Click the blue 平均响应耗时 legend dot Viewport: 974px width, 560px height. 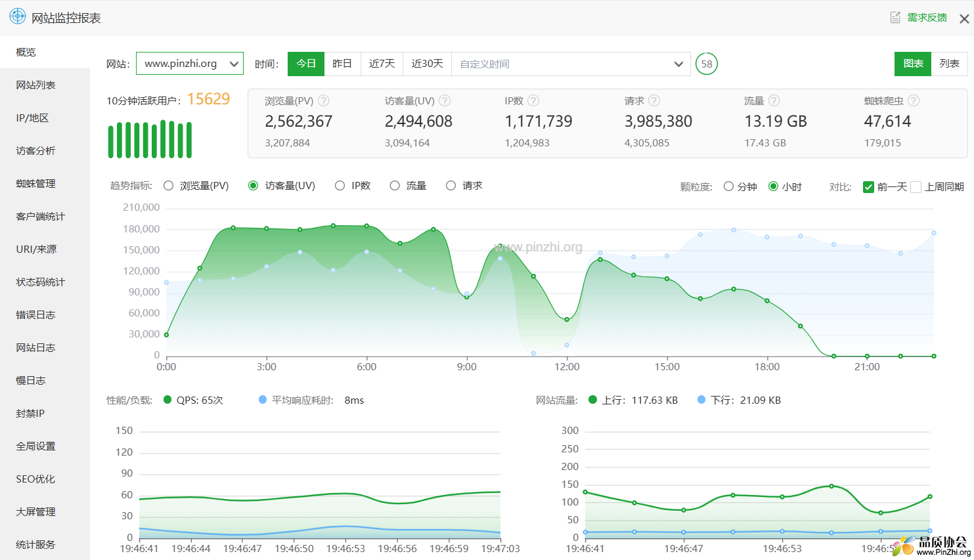click(x=263, y=400)
